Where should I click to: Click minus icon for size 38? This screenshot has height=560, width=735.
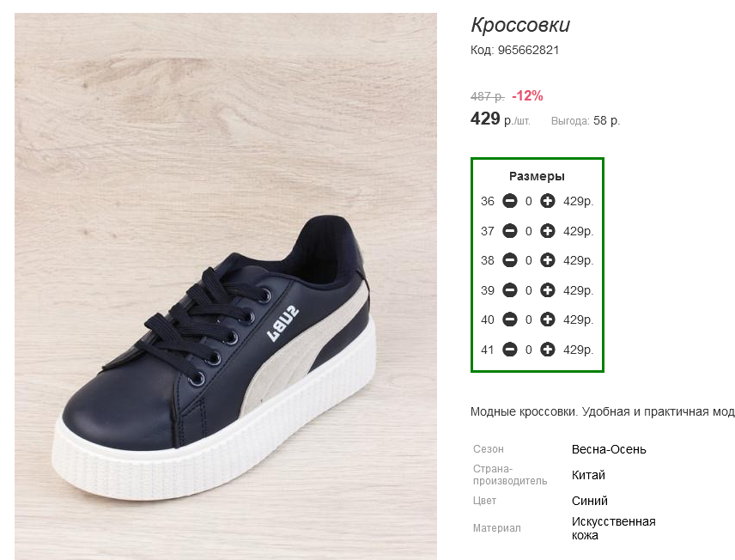tap(509, 260)
